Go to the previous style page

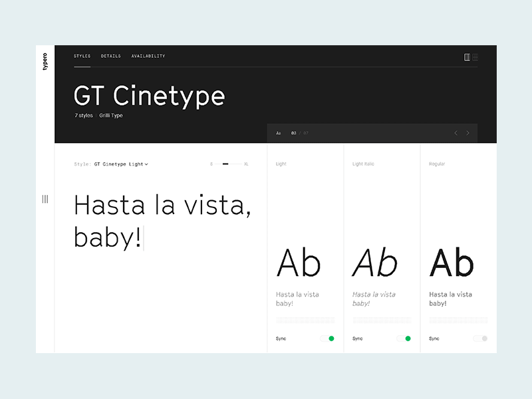coord(456,133)
